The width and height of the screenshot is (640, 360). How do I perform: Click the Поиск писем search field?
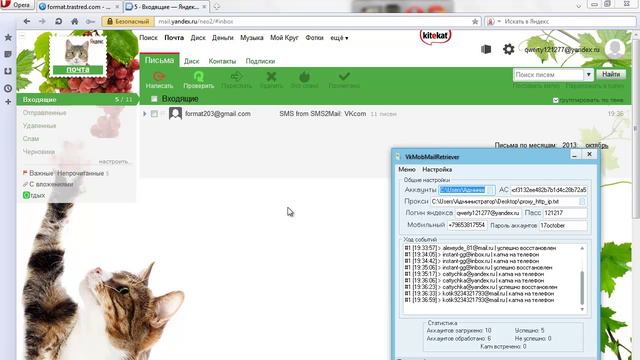point(549,75)
